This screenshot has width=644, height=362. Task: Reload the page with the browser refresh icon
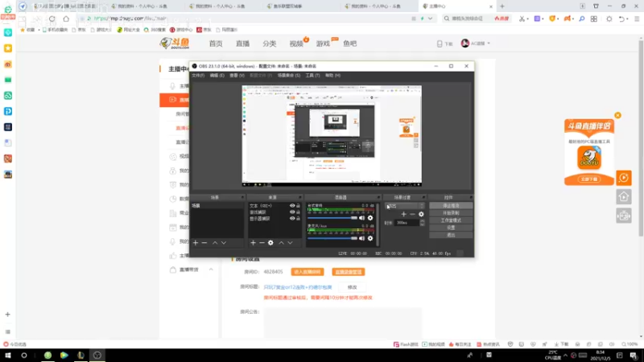point(52,19)
